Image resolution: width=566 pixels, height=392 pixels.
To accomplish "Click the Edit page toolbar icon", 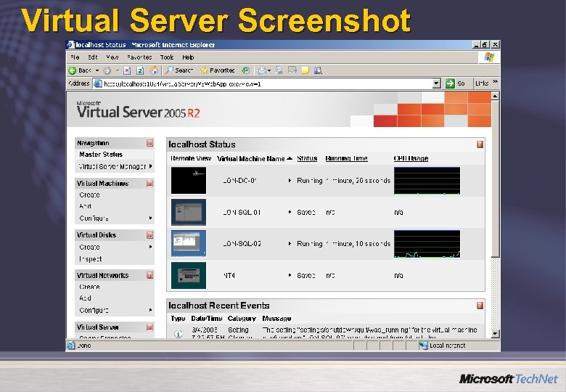I will click(292, 70).
